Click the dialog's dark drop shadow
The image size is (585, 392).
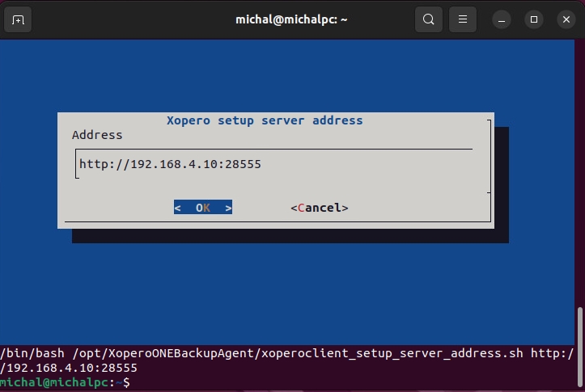click(x=291, y=235)
